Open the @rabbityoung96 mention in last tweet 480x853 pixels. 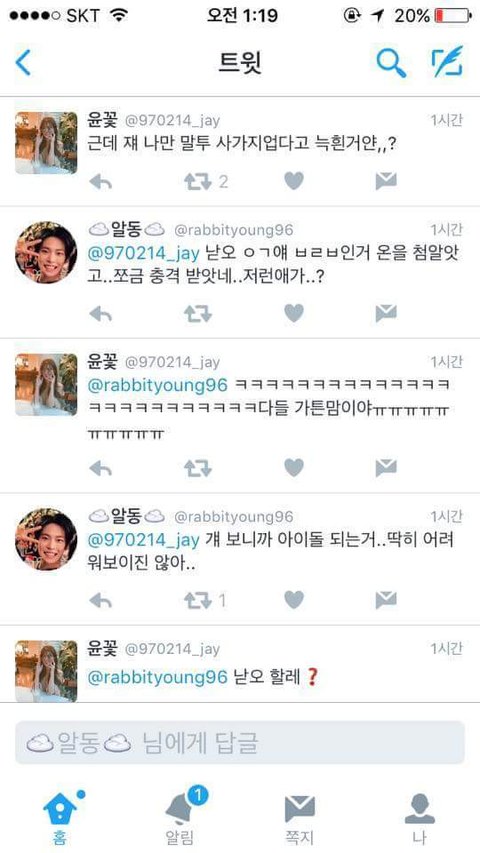(x=157, y=677)
